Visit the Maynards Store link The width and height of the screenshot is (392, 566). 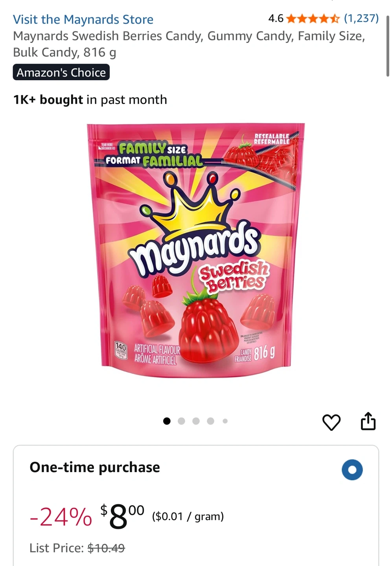pyautogui.click(x=83, y=19)
